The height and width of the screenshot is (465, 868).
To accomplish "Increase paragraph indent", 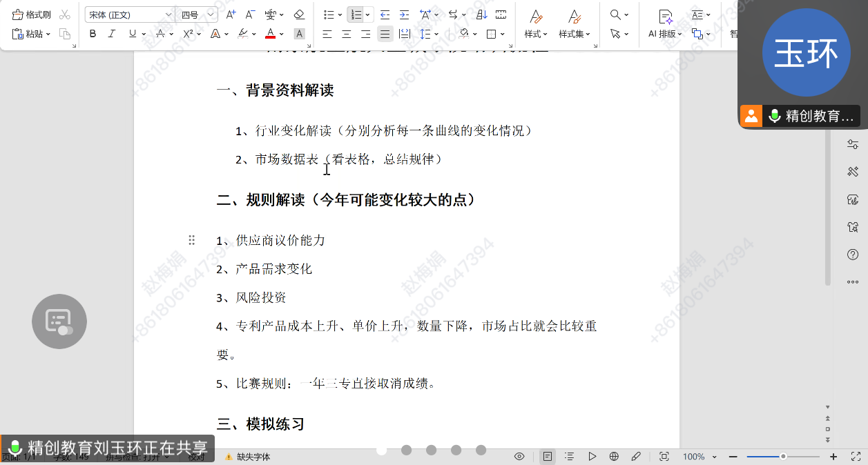I will tap(404, 14).
